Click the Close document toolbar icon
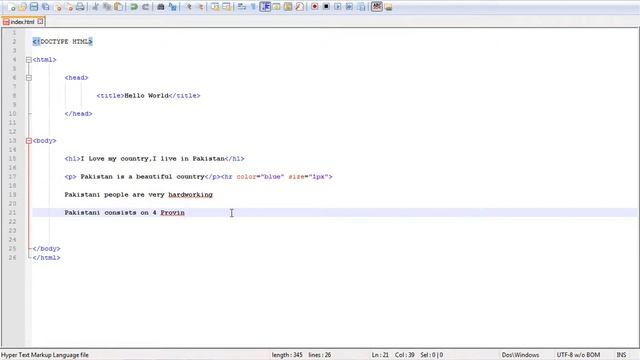Screen dimensions: 640x360 (x=58, y=7)
